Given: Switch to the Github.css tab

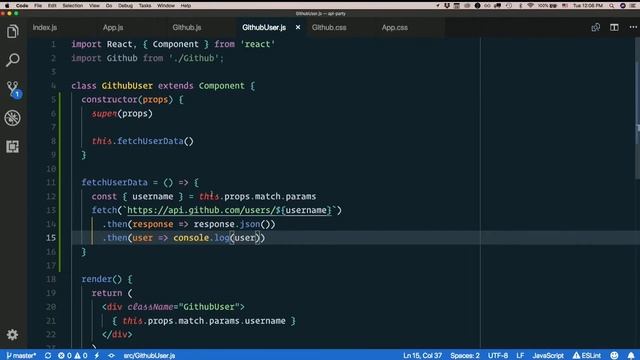Looking at the screenshot, I should 329,27.
